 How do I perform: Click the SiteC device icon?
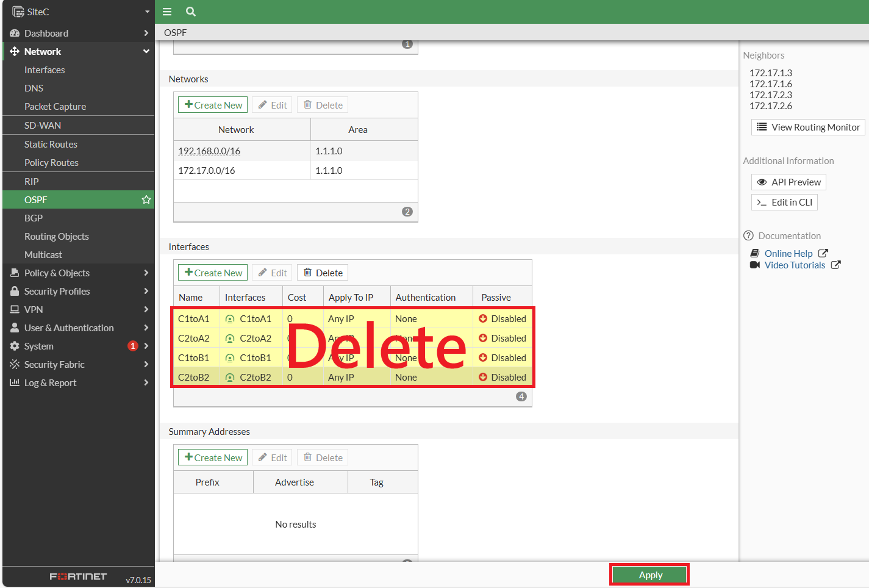point(18,12)
